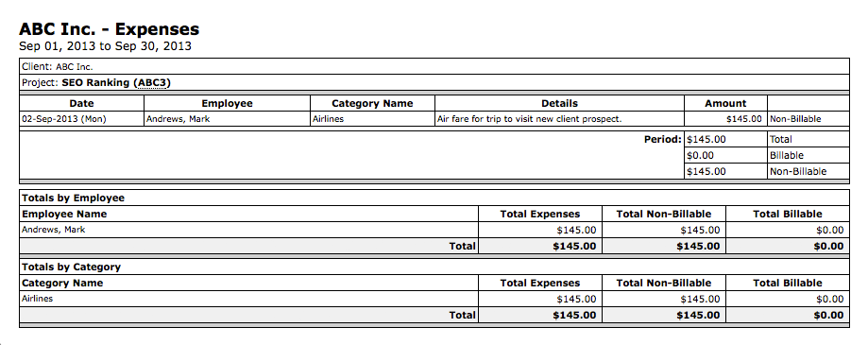Click the Totals by Employee section heading
The width and height of the screenshot is (868, 345).
73,198
